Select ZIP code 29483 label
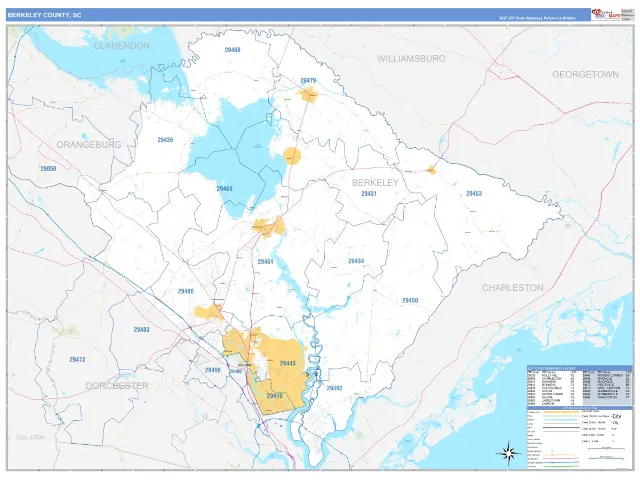Screen dimensions: 640x480 (142, 329)
